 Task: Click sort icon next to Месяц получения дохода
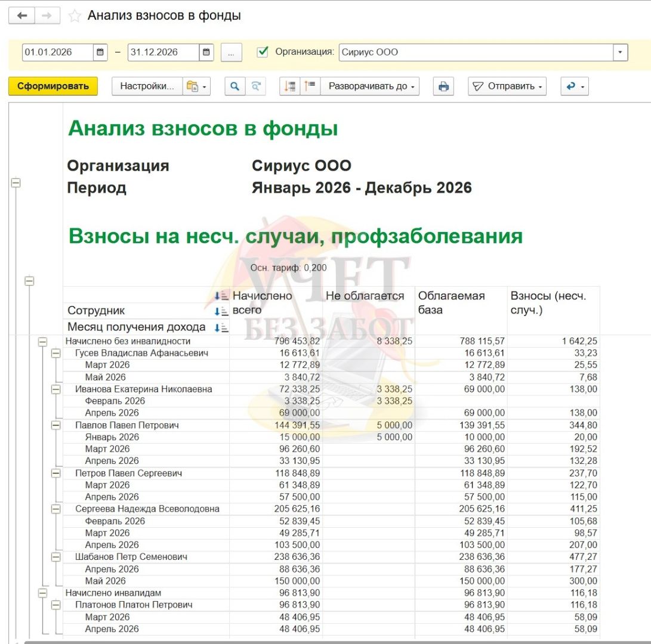pyautogui.click(x=221, y=328)
